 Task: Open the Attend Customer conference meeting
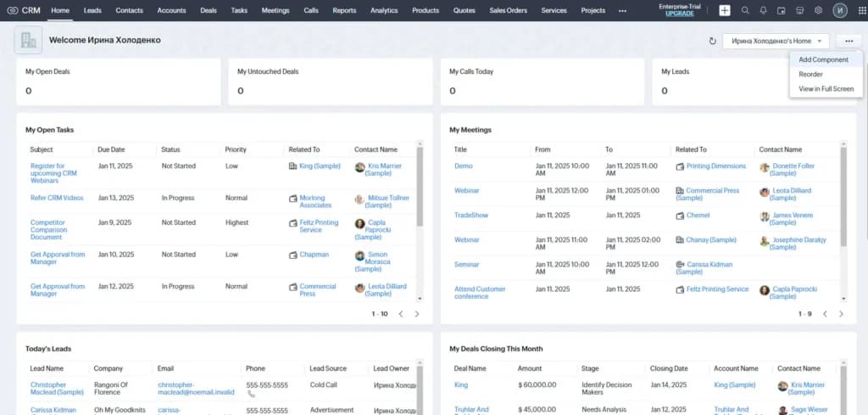(480, 293)
